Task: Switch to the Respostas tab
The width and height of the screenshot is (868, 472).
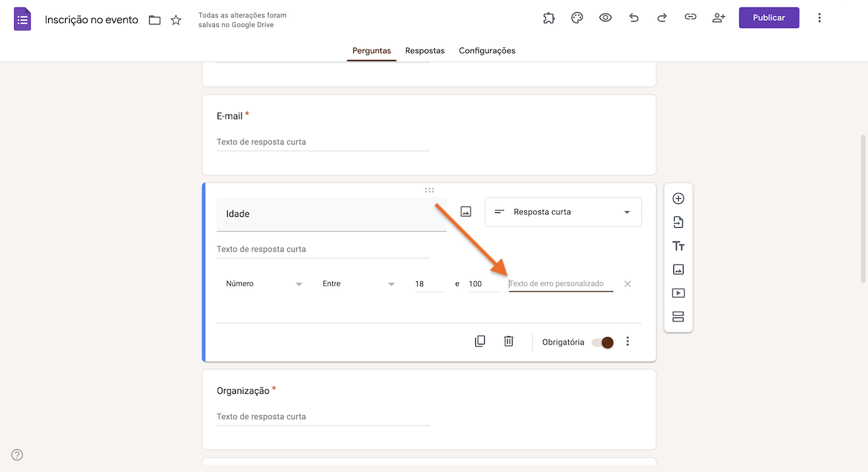Action: [x=425, y=50]
